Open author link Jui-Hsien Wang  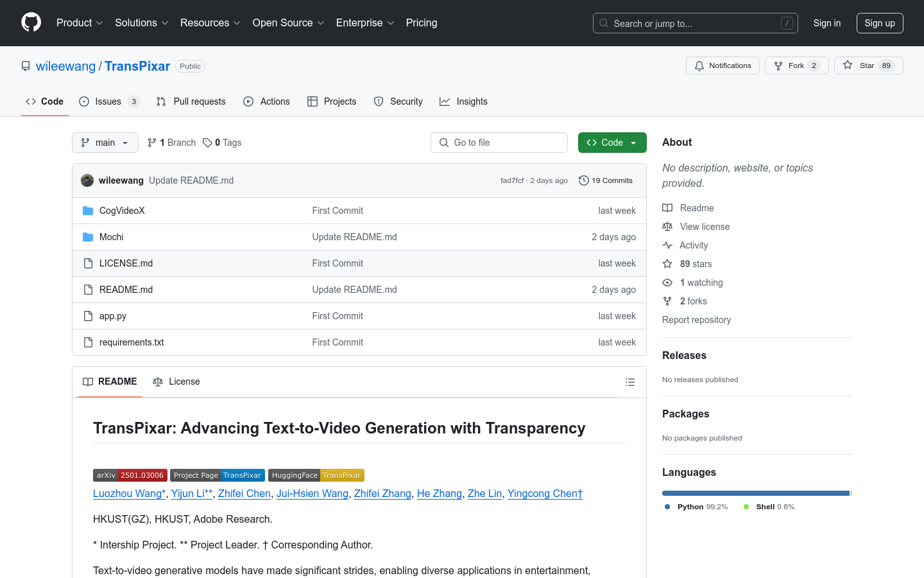pos(312,493)
